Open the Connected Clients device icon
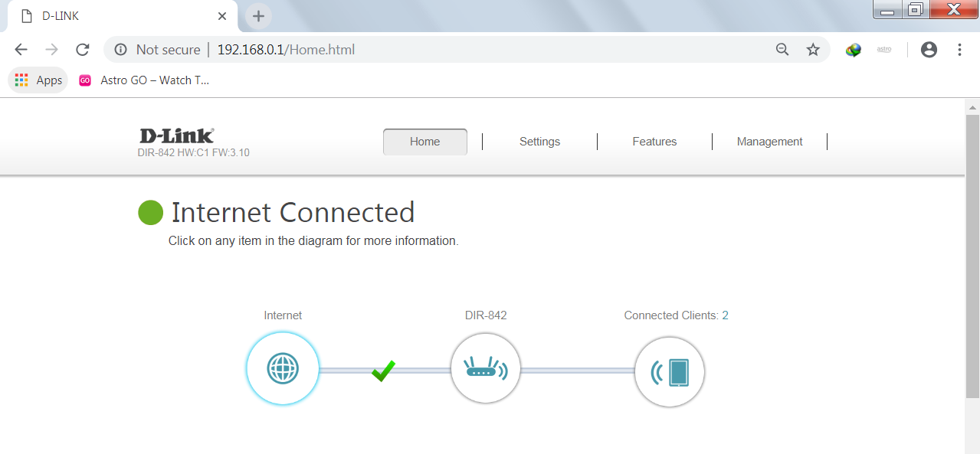Viewport: 980px width, 454px height. pyautogui.click(x=670, y=372)
